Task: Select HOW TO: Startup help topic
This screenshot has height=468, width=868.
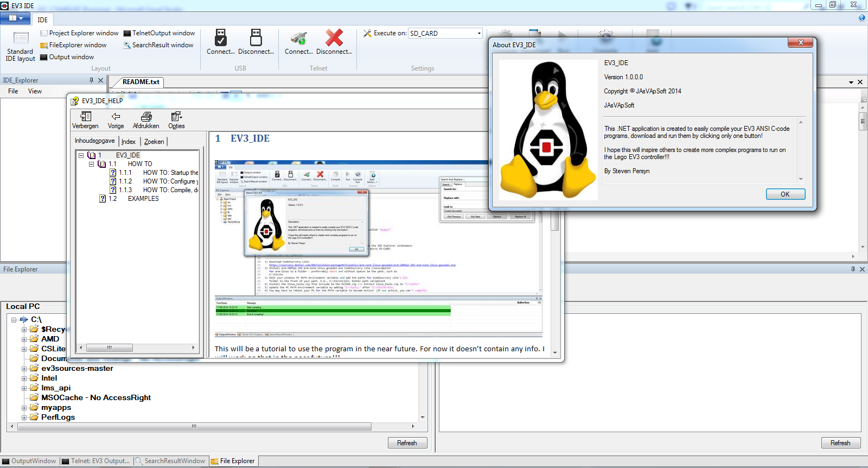Action: point(170,173)
